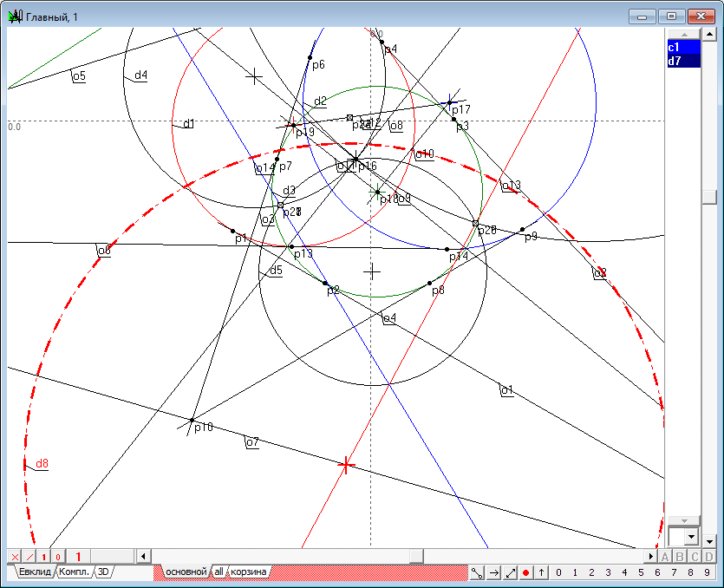Viewport: 724px width, 588px height.
Task: Open the dropdown below the object list
Action: click(691, 537)
